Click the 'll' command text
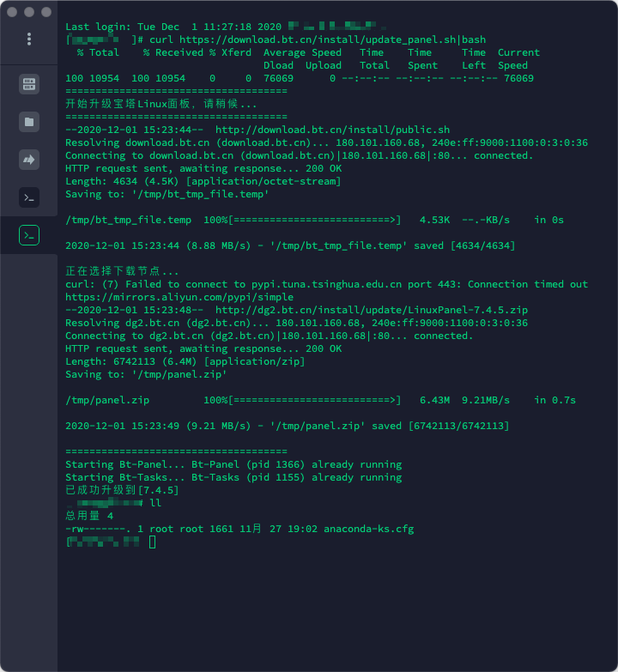 [155, 503]
